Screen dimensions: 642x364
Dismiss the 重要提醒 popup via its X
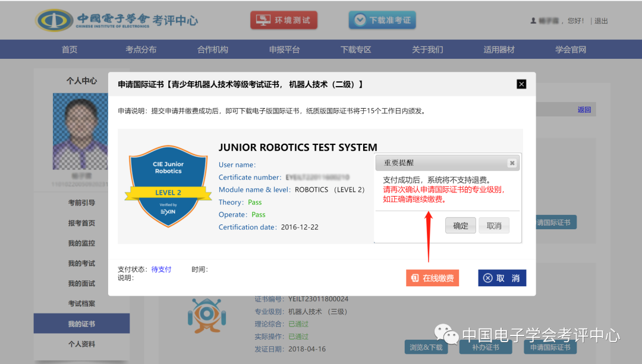tap(512, 163)
